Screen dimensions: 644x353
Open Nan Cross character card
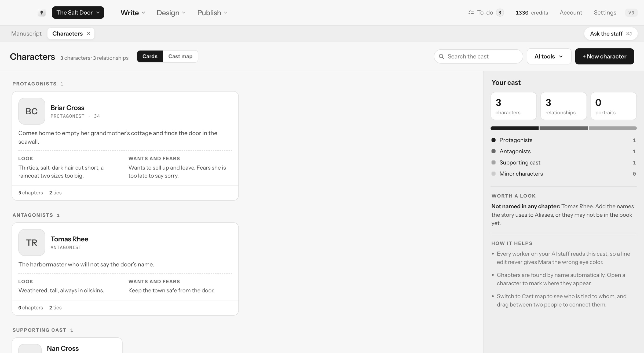click(67, 345)
